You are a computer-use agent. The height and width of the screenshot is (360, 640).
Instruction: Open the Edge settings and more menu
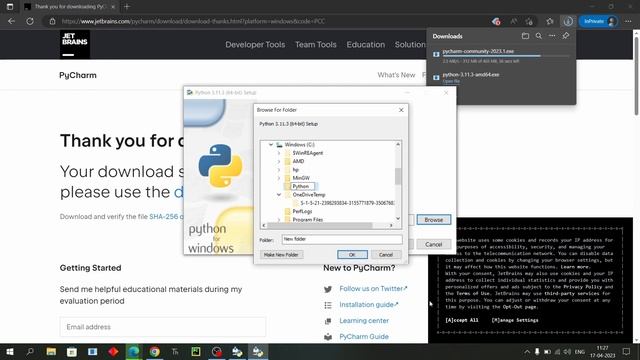click(628, 21)
